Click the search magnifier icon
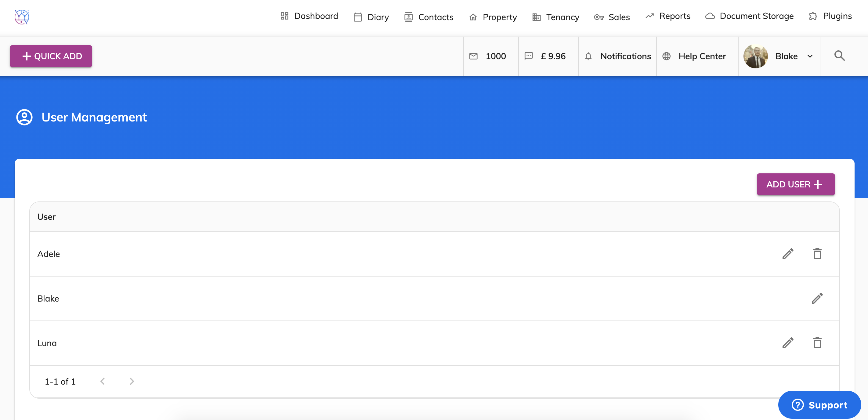Viewport: 868px width, 420px height. tap(839, 56)
